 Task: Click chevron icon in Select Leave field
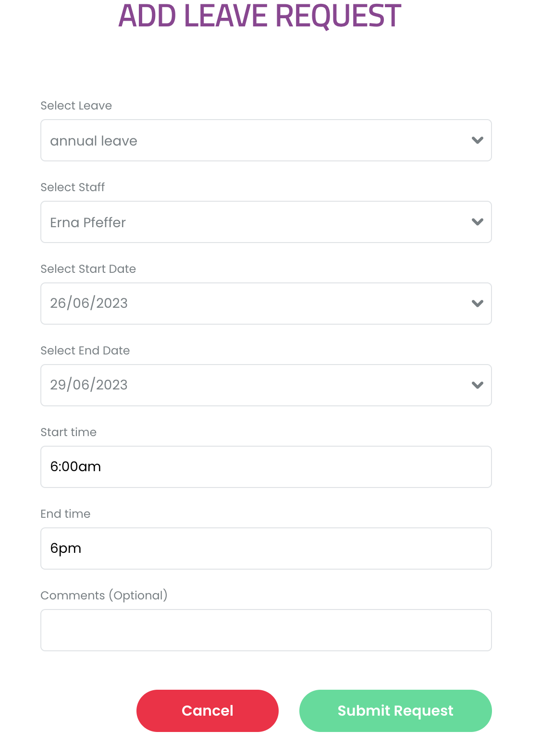[x=477, y=140]
